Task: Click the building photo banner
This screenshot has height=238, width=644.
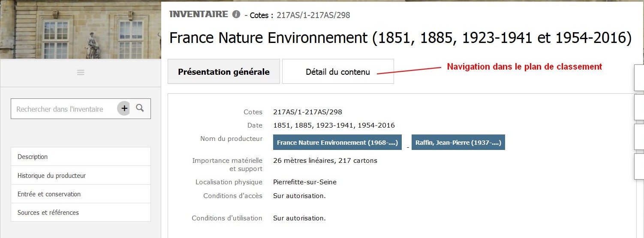Action: (x=80, y=29)
